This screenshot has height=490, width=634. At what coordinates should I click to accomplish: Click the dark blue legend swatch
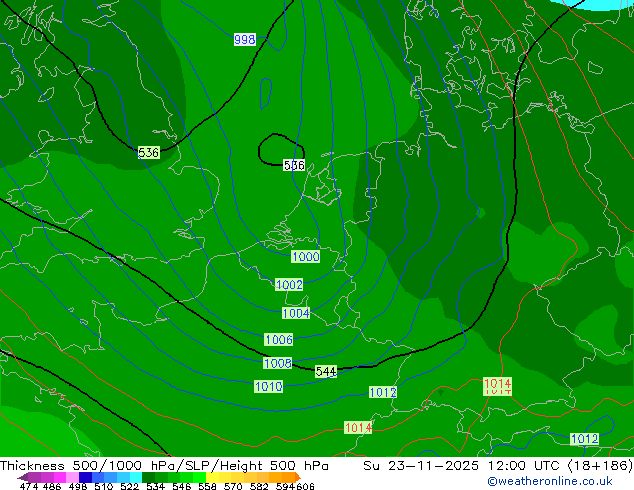[x=85, y=477]
